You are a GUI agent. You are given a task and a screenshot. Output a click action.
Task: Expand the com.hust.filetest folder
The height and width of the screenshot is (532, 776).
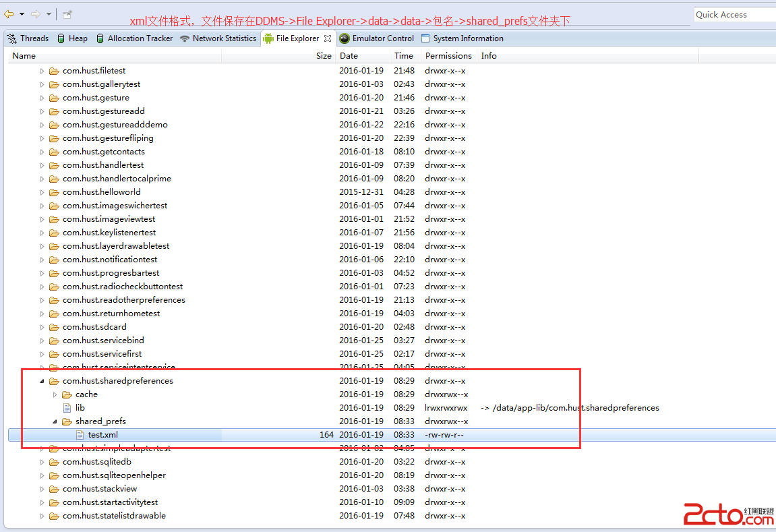(x=42, y=71)
